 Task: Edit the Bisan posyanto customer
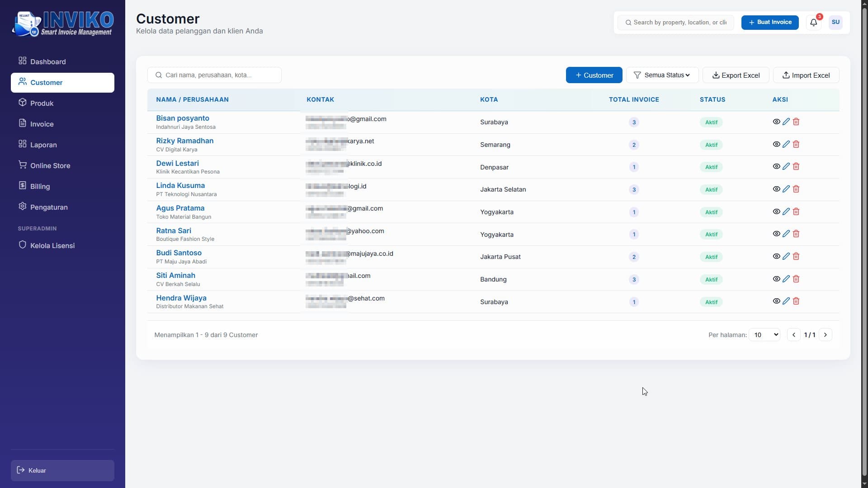coord(786,122)
